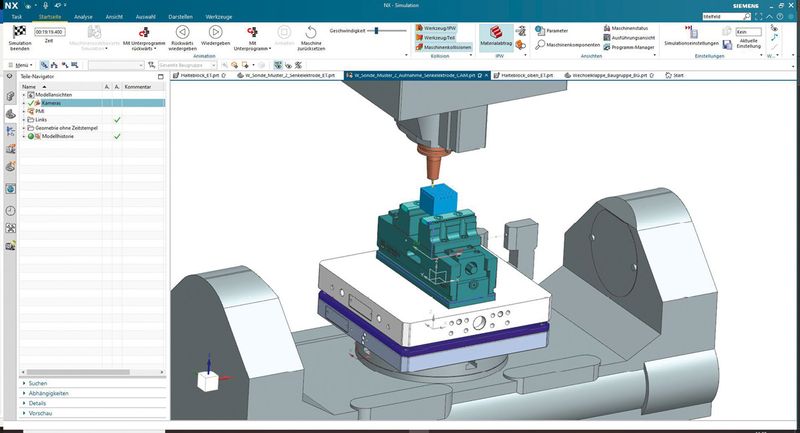The height and width of the screenshot is (433, 800).
Task: Show the Maschinenstatus view
Action: 626,28
